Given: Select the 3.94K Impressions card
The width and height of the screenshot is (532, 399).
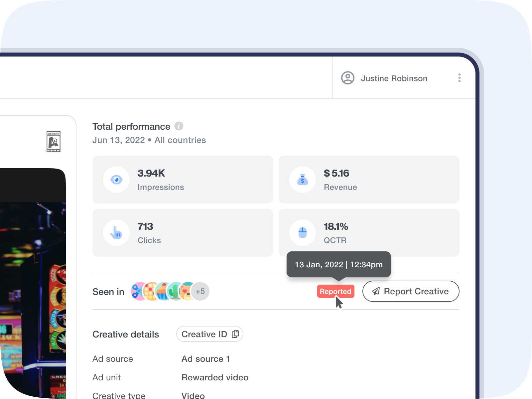Looking at the screenshot, I should pos(183,180).
